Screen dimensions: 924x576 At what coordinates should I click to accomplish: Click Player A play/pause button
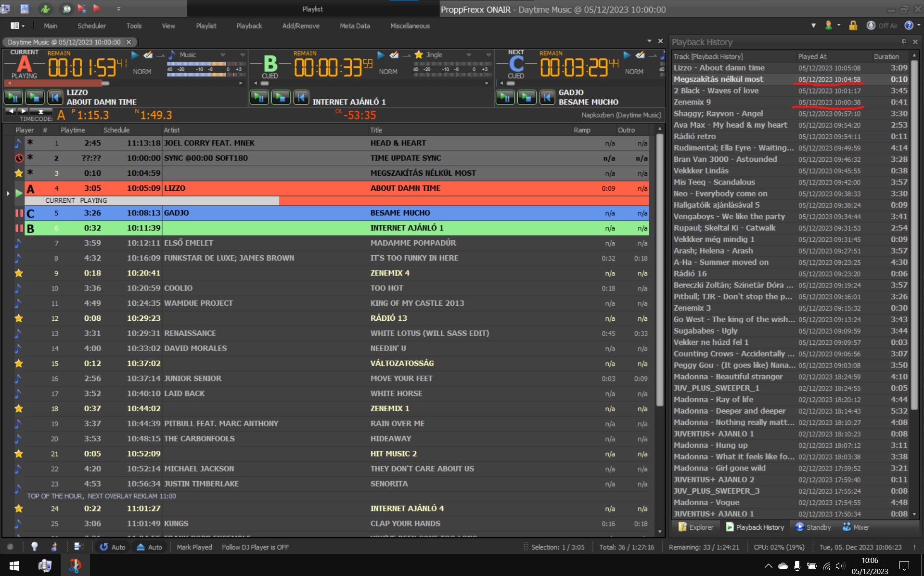click(13, 98)
